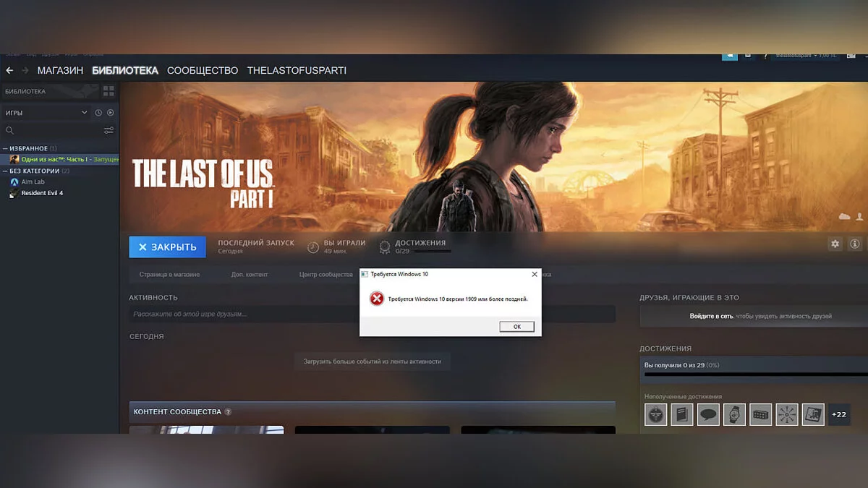The image size is (868, 488).
Task: Open Доп. контент link
Action: [x=250, y=275]
